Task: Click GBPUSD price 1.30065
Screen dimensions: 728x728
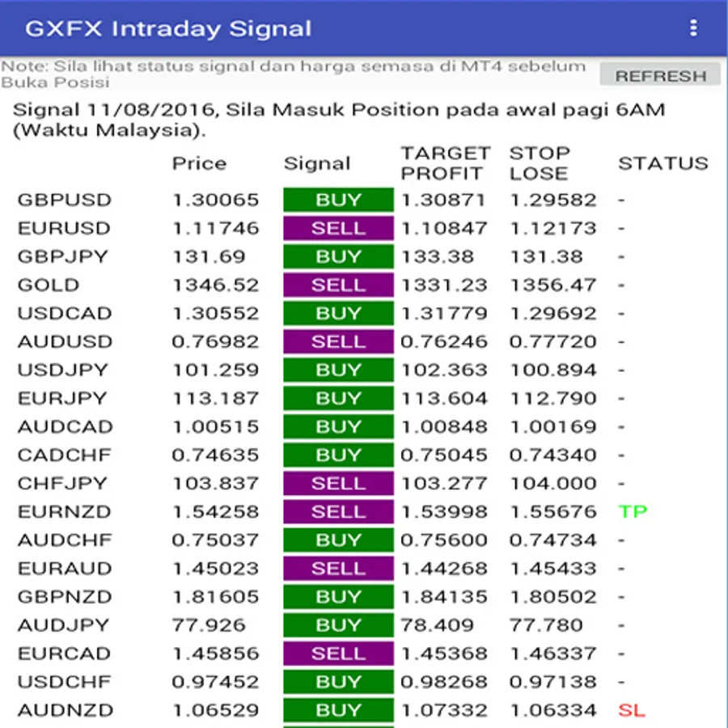Action: pyautogui.click(x=215, y=200)
